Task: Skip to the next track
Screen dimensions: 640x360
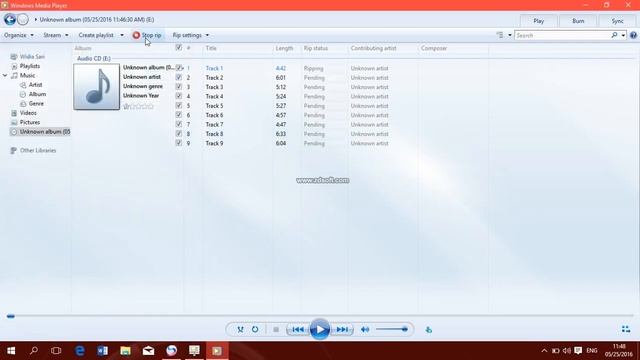Action: [x=342, y=329]
